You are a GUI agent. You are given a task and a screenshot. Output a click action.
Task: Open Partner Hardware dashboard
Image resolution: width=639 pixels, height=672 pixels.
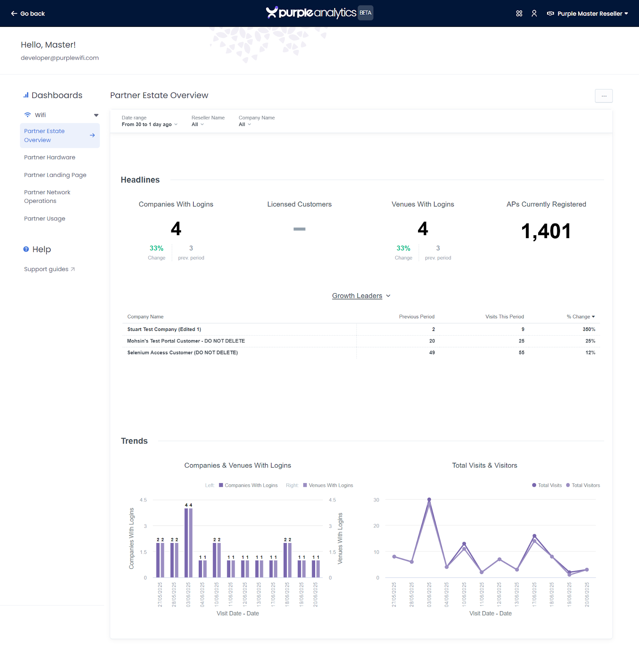pyautogui.click(x=50, y=157)
